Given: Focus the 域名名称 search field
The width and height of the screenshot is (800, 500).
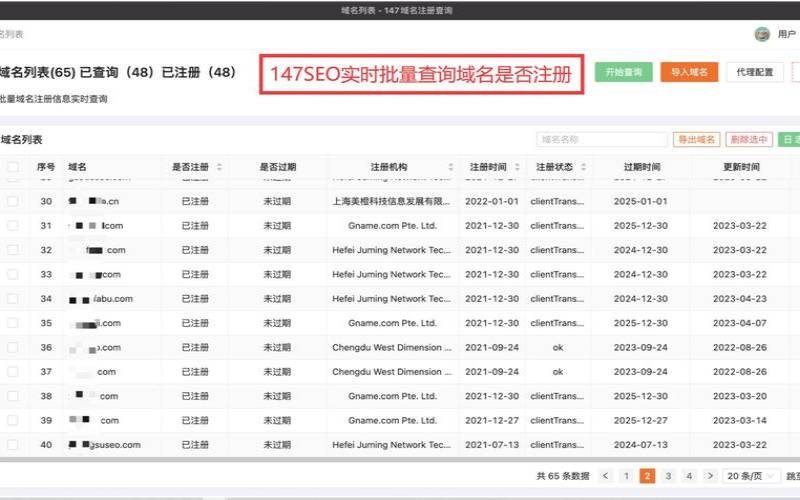Looking at the screenshot, I should (602, 139).
